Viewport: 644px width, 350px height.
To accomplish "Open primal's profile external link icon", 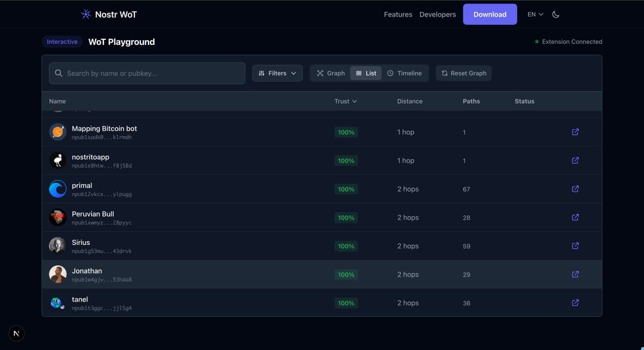I will click(575, 189).
